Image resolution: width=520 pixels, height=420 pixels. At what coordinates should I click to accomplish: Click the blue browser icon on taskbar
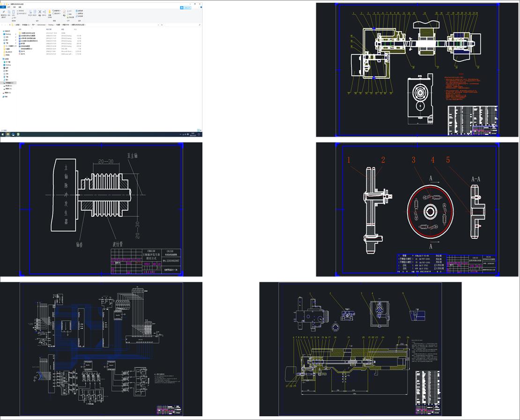click(13, 134)
